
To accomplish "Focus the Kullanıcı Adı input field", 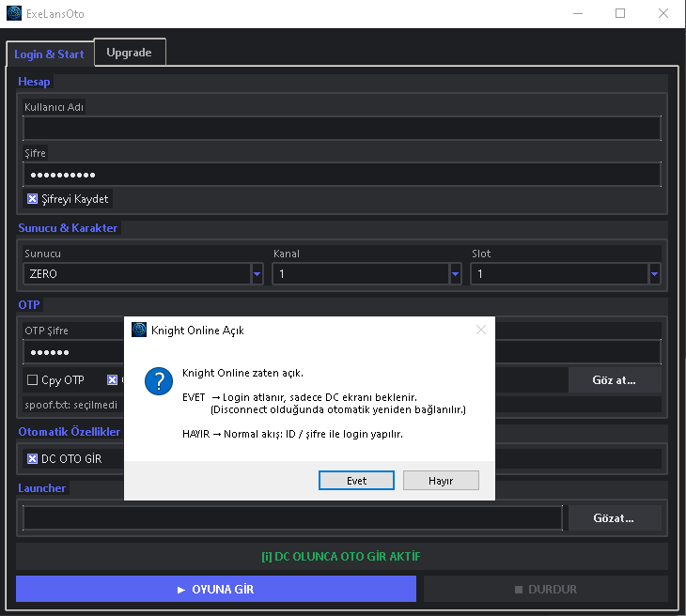I will (342, 128).
